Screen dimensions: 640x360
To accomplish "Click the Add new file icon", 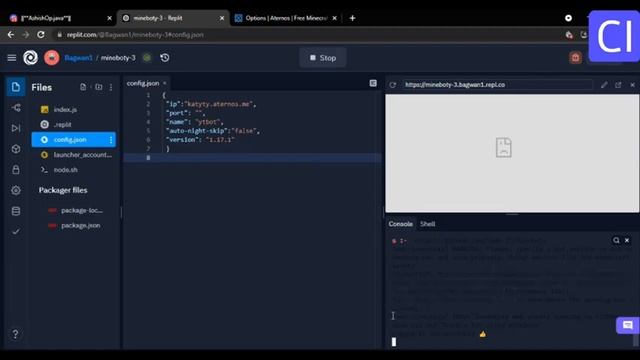I will click(83, 87).
